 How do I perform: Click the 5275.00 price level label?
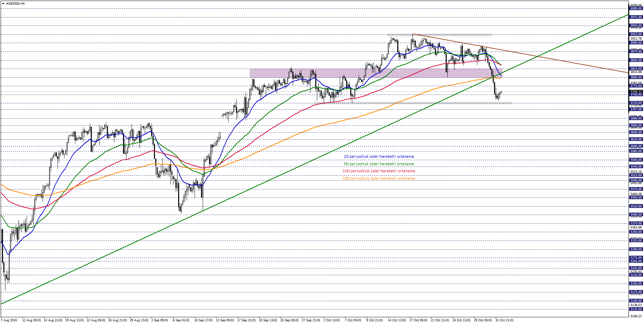tap(636, 258)
